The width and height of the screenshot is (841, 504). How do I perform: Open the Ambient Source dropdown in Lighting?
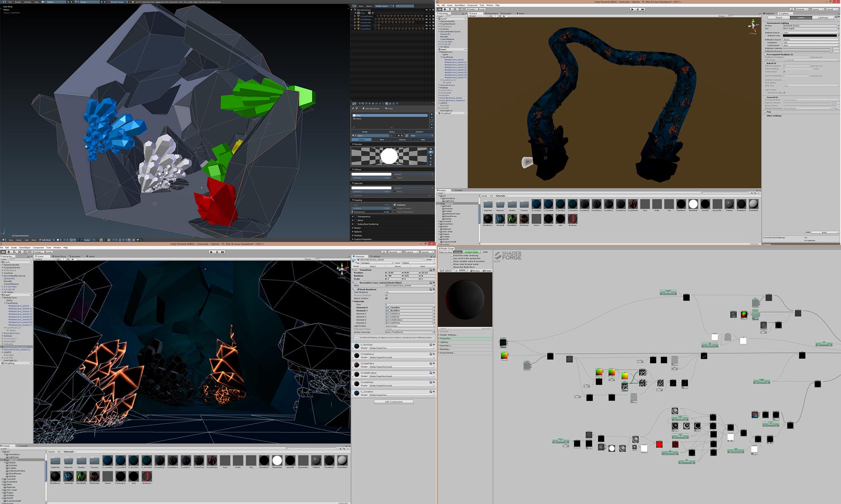[810, 33]
